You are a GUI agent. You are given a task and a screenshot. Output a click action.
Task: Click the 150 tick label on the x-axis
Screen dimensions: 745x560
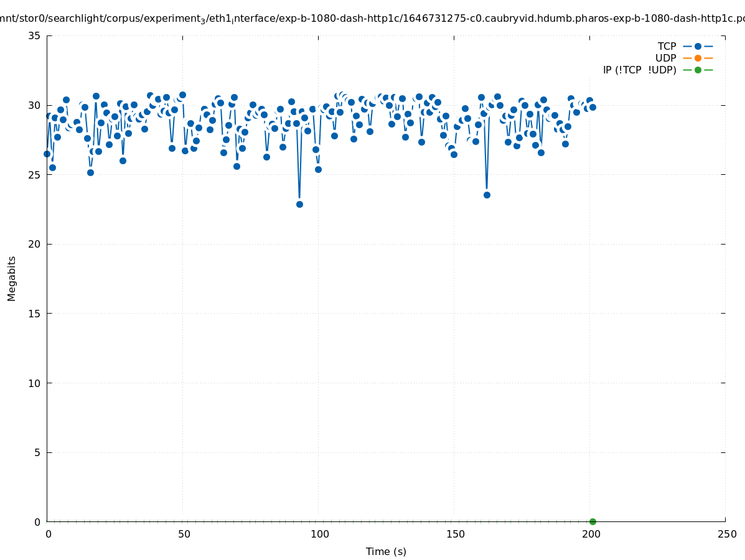(455, 534)
